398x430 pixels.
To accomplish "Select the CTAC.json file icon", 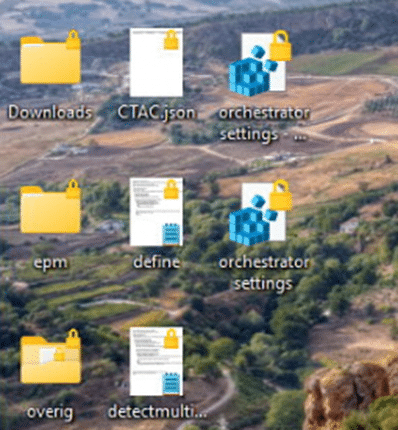I will pos(156,62).
